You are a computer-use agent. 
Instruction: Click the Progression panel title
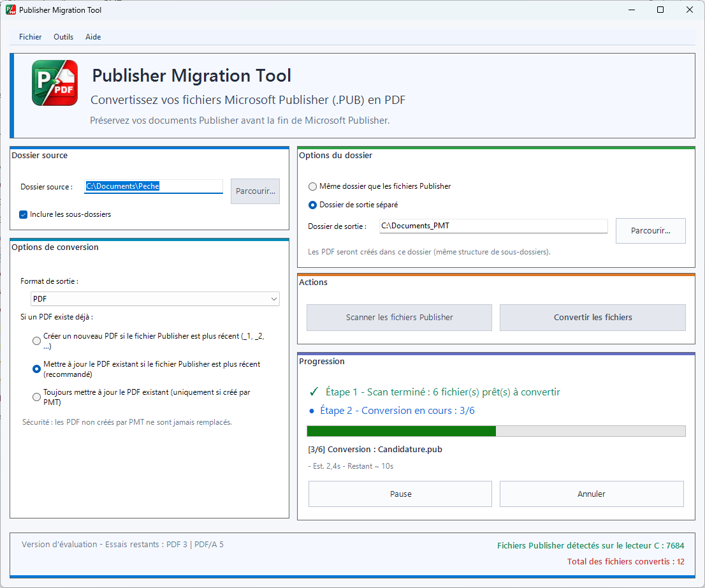[321, 361]
